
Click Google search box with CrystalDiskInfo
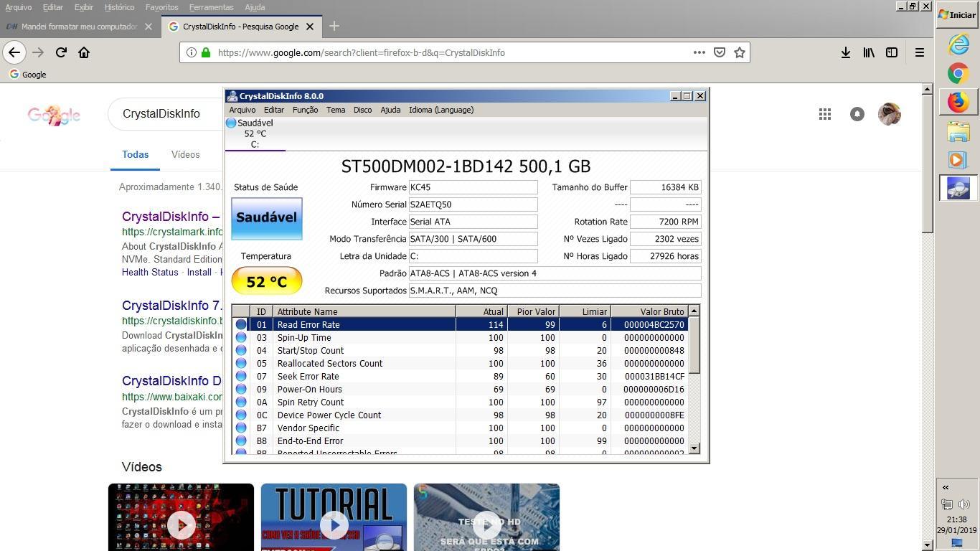pos(166,114)
